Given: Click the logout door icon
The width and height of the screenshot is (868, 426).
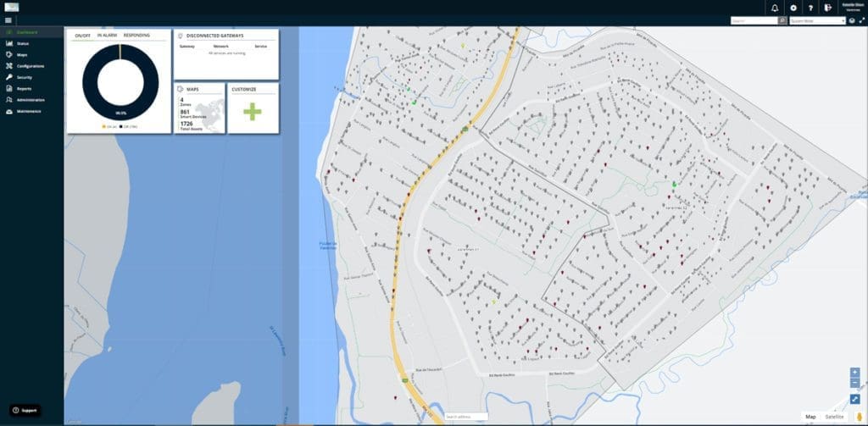Looking at the screenshot, I should coord(827,8).
